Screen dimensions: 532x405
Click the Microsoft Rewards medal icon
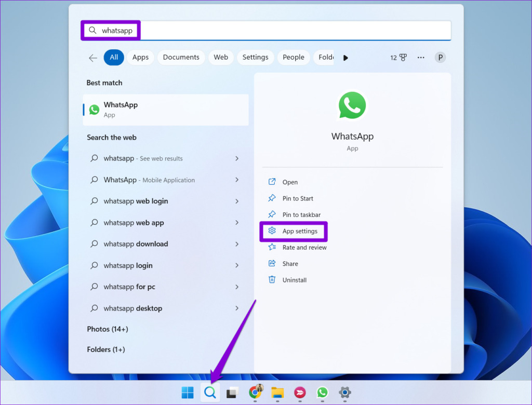[x=404, y=58]
